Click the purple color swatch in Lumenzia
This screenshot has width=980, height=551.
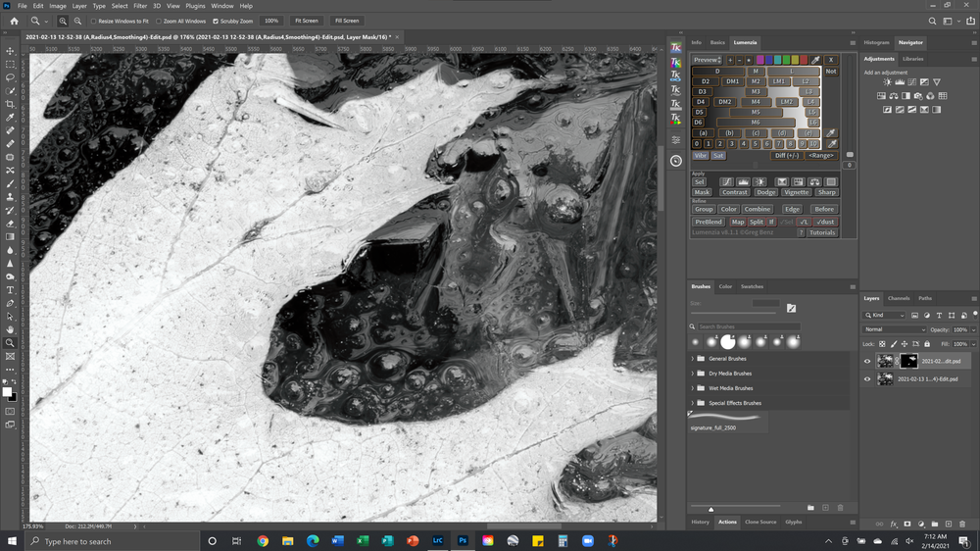(x=759, y=60)
